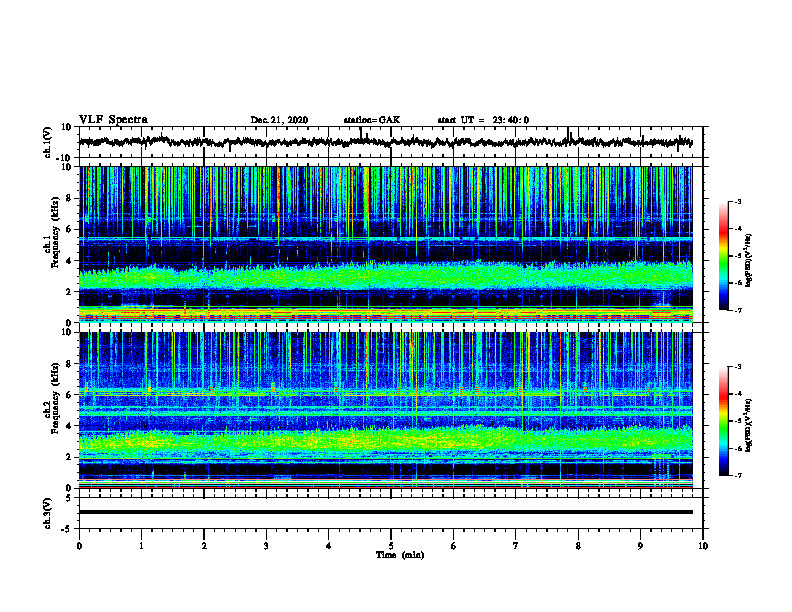Click time axis tick label "0"
The width and height of the screenshot is (792, 612).
[79, 546]
